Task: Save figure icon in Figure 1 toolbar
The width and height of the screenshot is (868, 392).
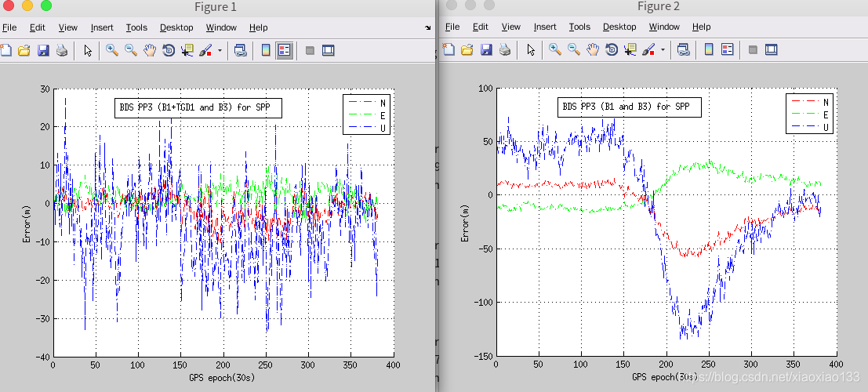Action: tap(43, 50)
